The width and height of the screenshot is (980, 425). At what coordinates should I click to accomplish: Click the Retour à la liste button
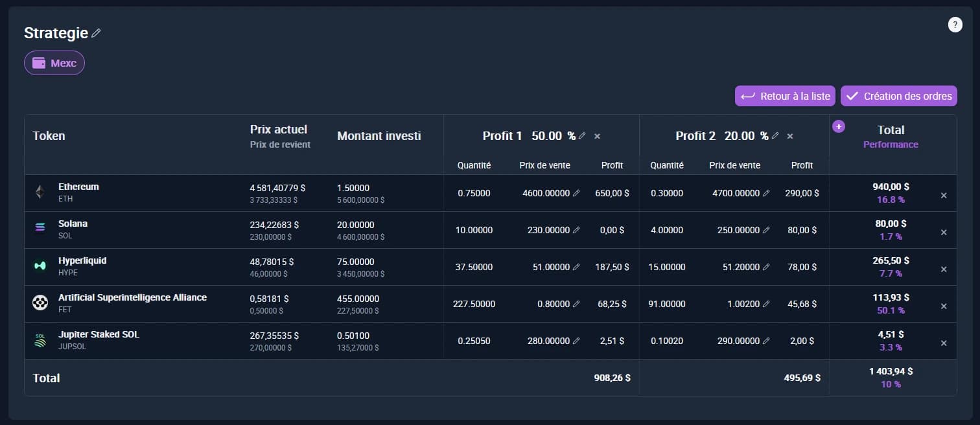(785, 96)
